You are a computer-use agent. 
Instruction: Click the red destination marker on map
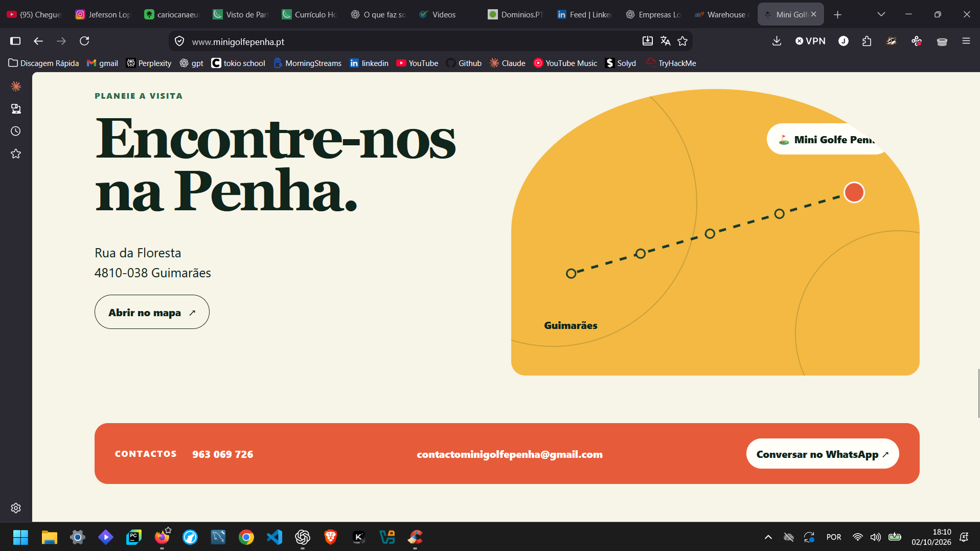(x=854, y=192)
